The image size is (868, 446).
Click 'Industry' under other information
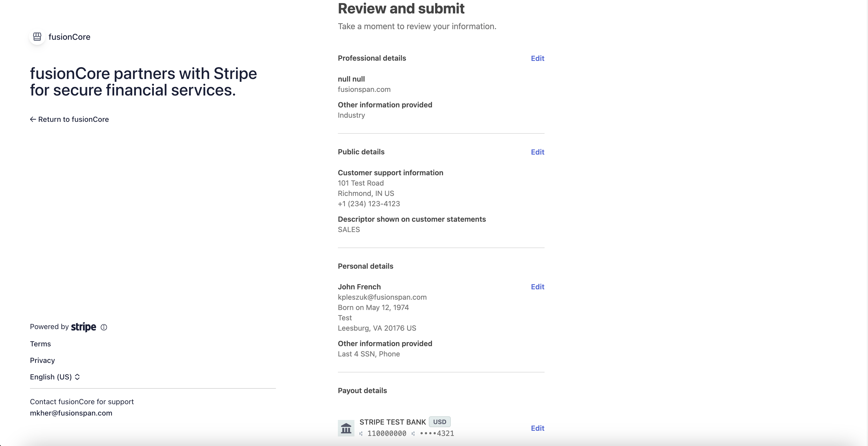(351, 115)
